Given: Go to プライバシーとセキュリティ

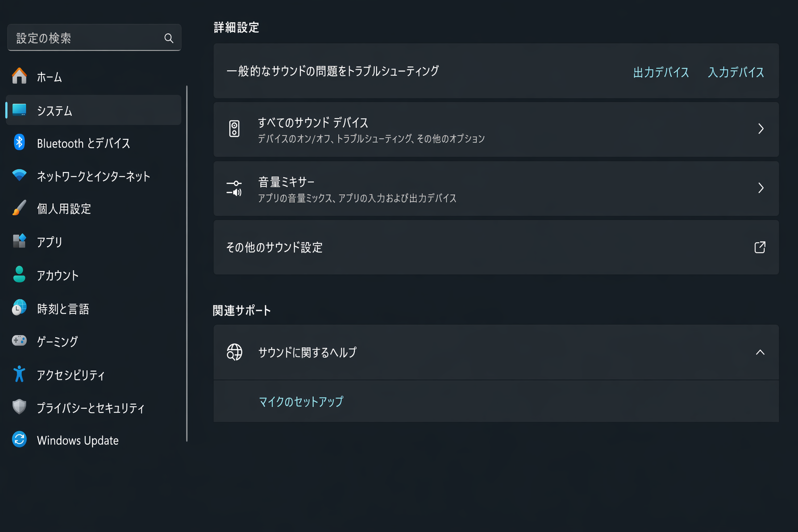Looking at the screenshot, I should coord(94,408).
